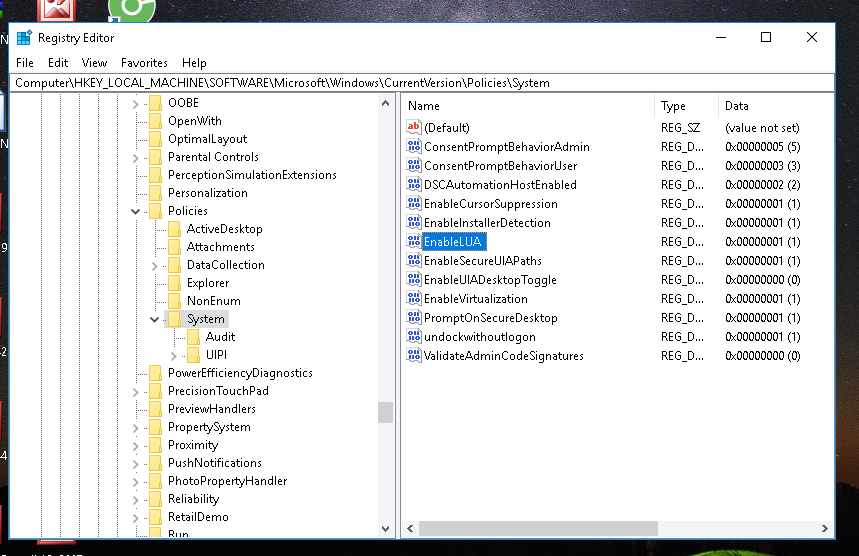This screenshot has height=556, width=859.
Task: Open the Edit menu
Action: pyautogui.click(x=58, y=63)
